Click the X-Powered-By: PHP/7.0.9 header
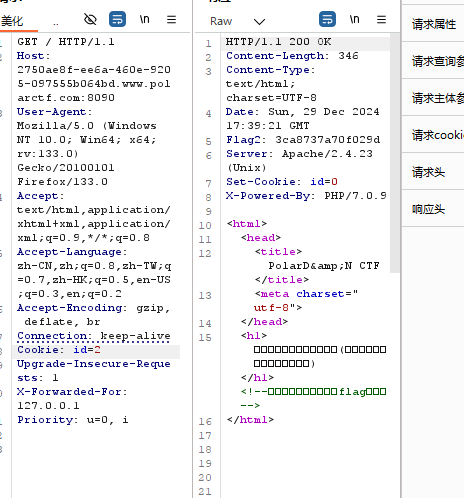The width and height of the screenshot is (464, 498). coord(306,196)
